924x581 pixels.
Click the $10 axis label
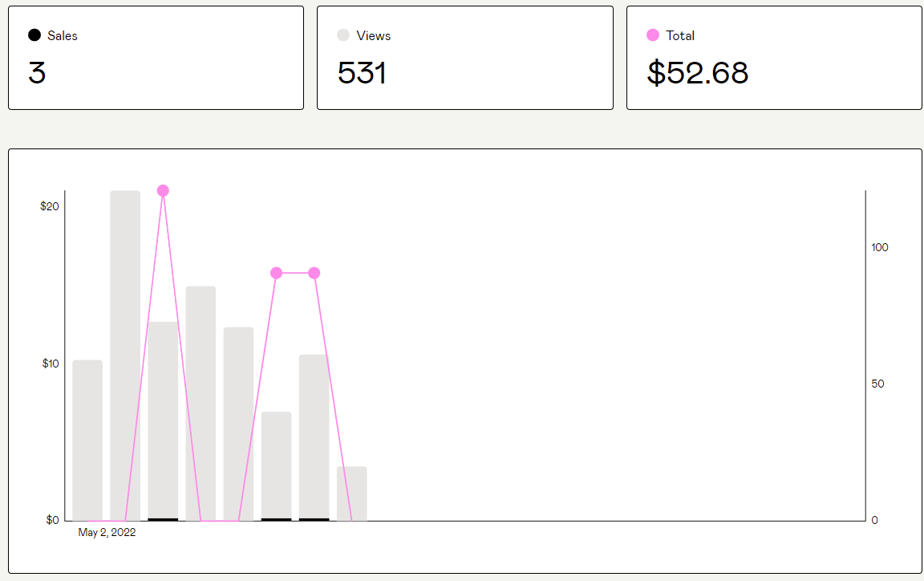(x=50, y=364)
